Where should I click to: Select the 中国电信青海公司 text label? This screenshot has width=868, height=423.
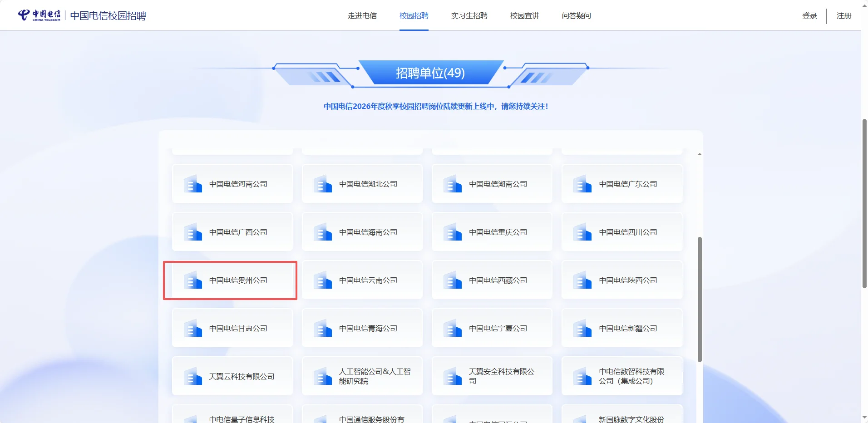point(368,329)
